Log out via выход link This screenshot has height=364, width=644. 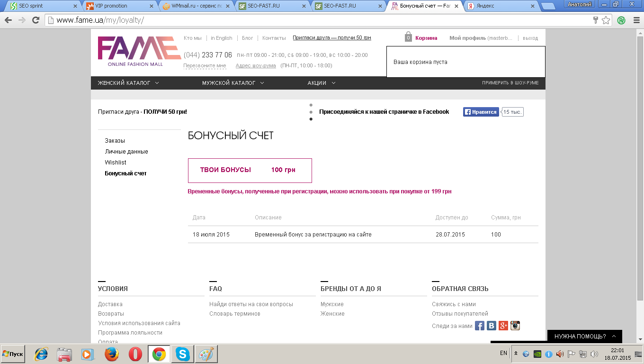(x=530, y=38)
